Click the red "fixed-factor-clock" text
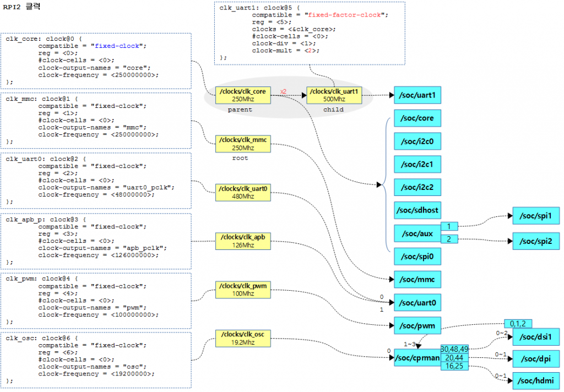This screenshot has width=564, height=392. [x=345, y=15]
